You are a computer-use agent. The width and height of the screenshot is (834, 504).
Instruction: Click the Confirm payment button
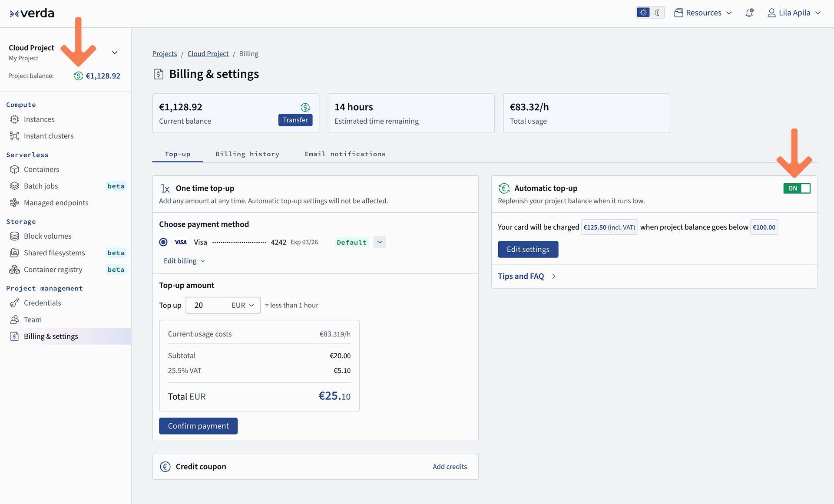pyautogui.click(x=198, y=426)
